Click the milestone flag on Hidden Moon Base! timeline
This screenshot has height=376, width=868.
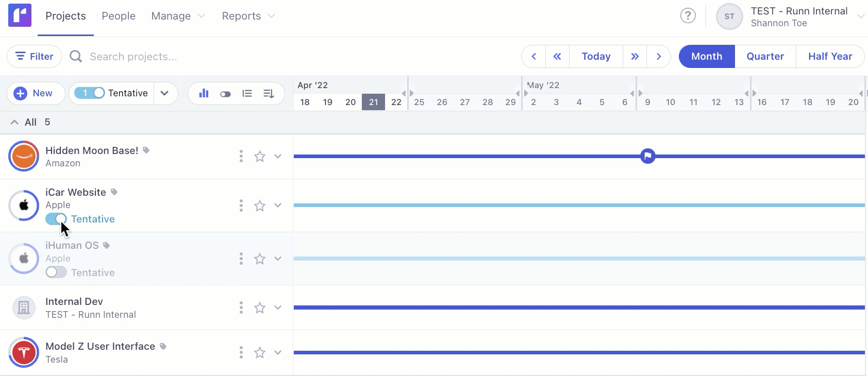[647, 156]
